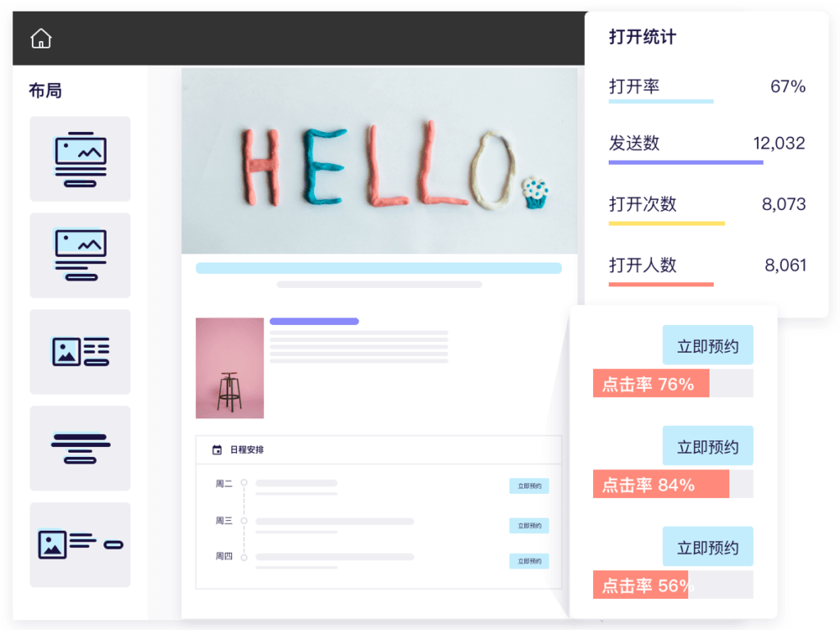Click the 点击率 56% progress bar
The image size is (840, 630).
(673, 585)
